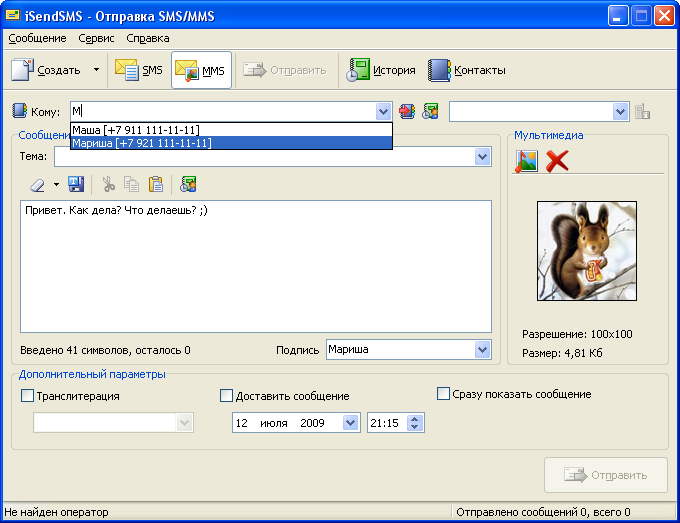The height and width of the screenshot is (523, 680).
Task: Minimize the iSendSMS window
Action: click(617, 16)
